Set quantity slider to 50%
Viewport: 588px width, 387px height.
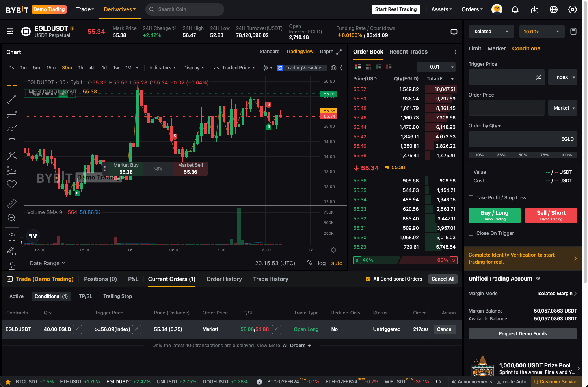click(523, 155)
